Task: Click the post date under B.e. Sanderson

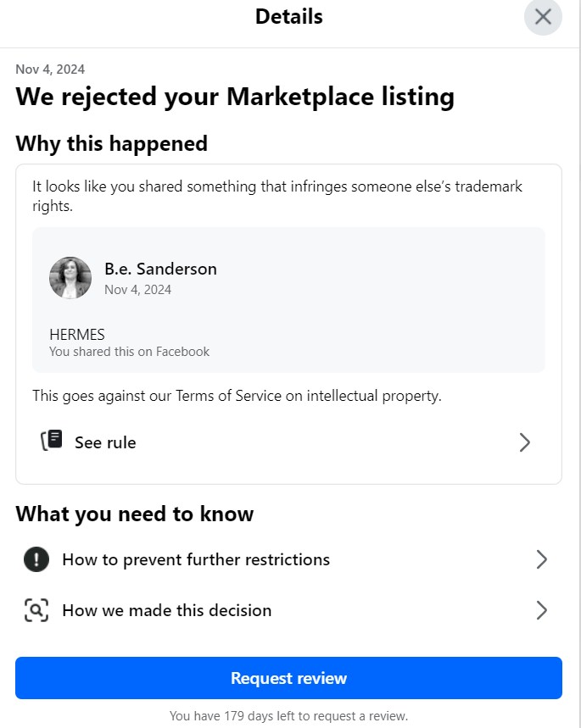Action: [x=138, y=290]
